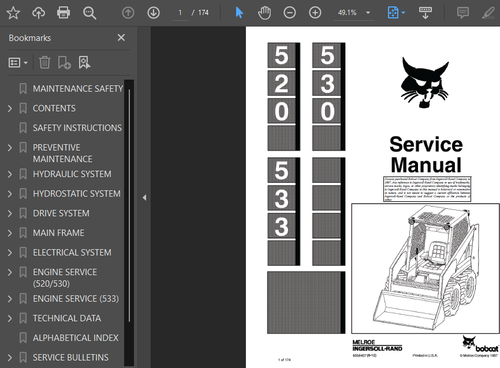
Task: Activate the arrow selection tool
Action: 239,13
